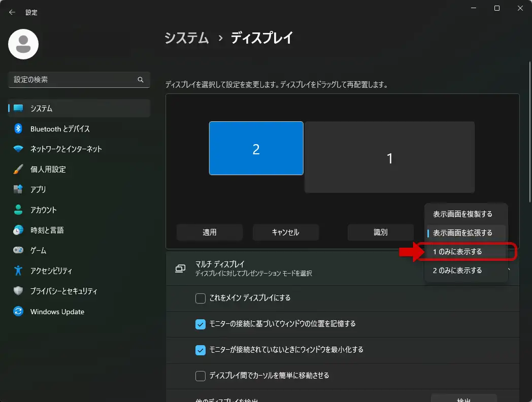Viewport: 532px width, 402px height.
Task: Go to アプリ settings page
Action: pos(38,190)
